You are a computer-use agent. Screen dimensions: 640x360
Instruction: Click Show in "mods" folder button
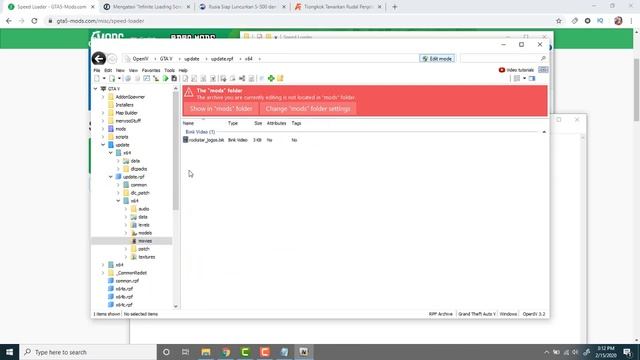(x=221, y=109)
